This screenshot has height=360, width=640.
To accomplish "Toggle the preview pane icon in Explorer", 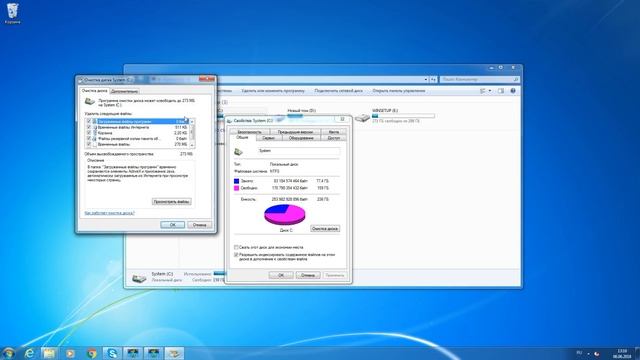I will tap(501, 91).
